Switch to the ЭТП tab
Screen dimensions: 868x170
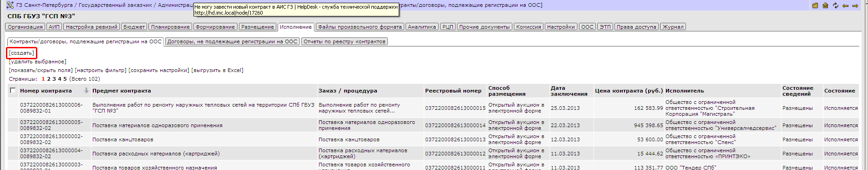[x=605, y=27]
